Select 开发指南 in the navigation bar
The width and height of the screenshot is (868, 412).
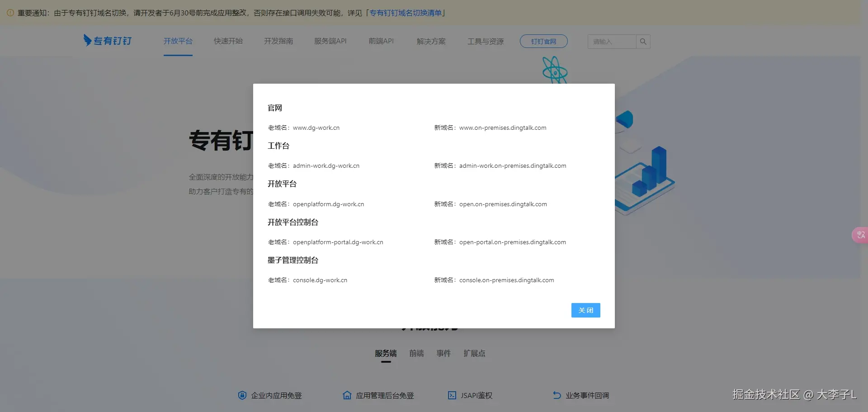tap(278, 41)
